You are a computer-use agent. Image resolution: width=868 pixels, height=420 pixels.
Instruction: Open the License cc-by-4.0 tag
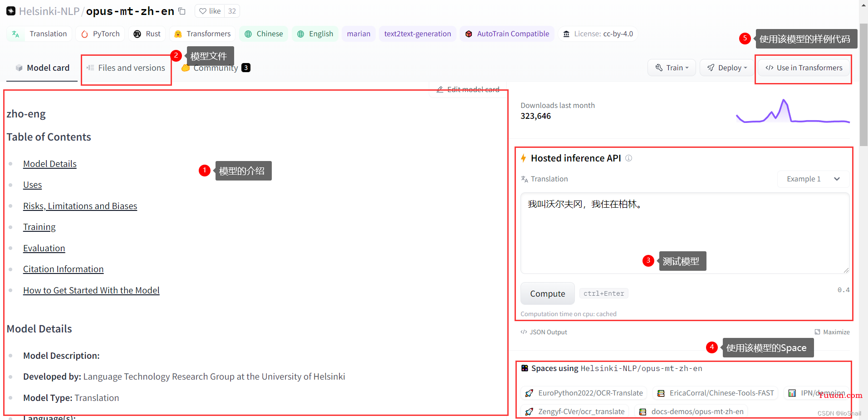pyautogui.click(x=598, y=34)
